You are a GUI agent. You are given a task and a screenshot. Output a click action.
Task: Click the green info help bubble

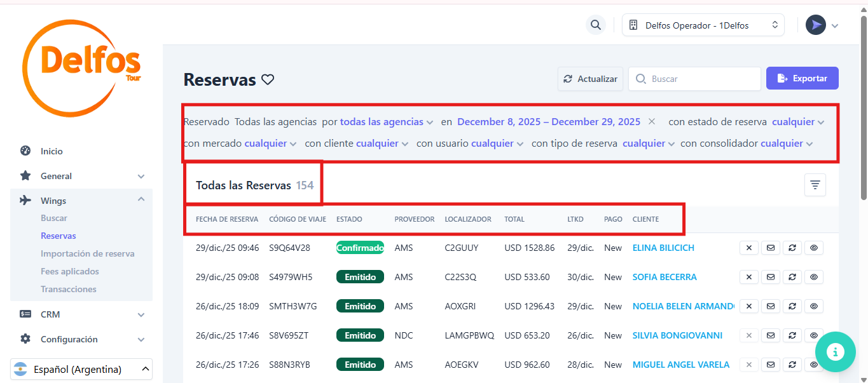pos(836,351)
